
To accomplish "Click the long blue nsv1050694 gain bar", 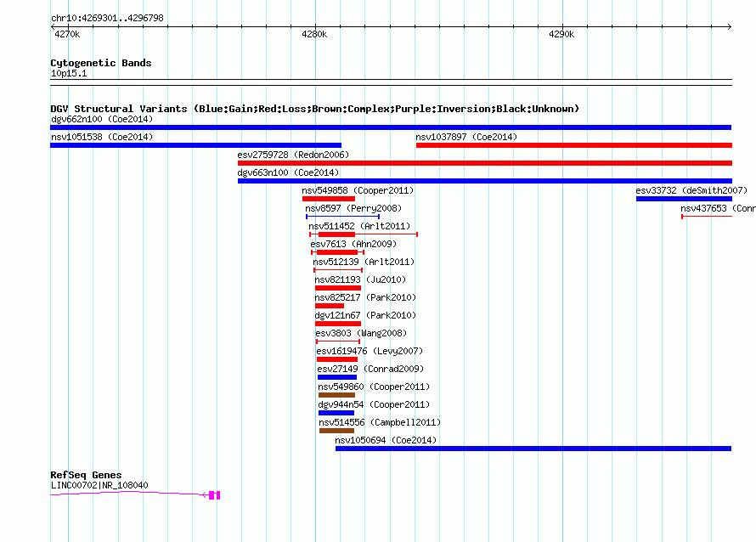I will click(533, 449).
